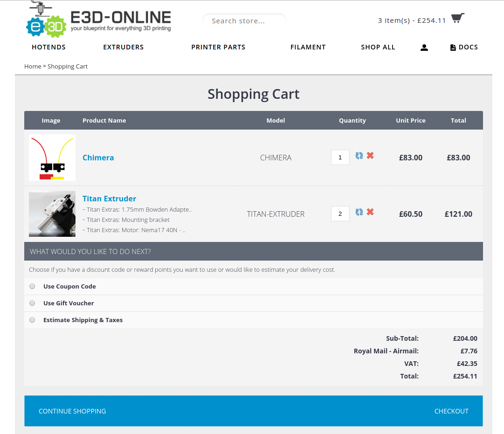This screenshot has height=434, width=504.
Task: Open the Titan Extruder product link
Action: 109,199
